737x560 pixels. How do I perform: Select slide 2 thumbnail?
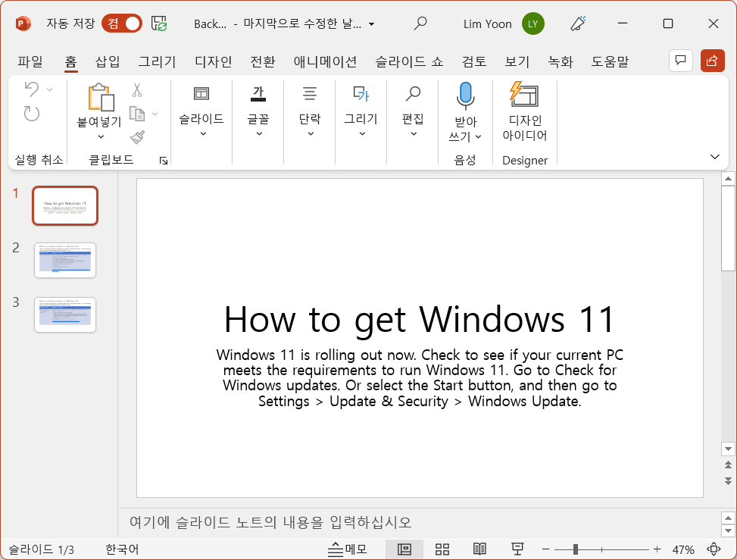coord(65,261)
